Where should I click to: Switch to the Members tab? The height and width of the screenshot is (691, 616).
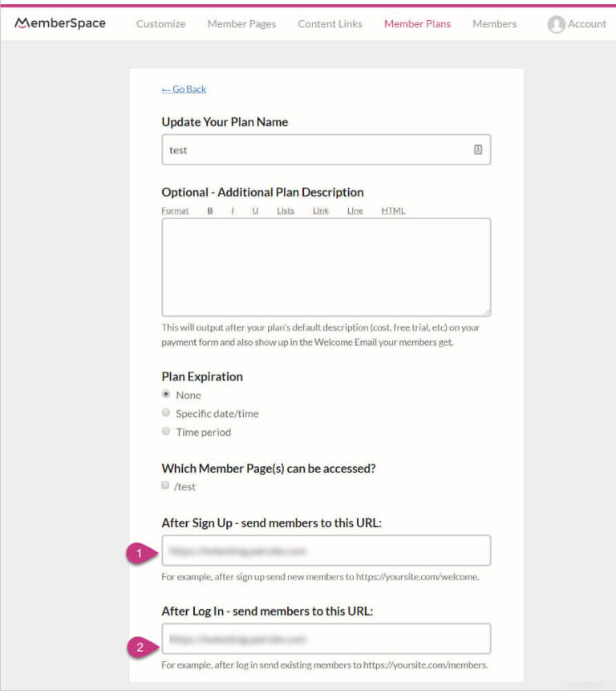click(493, 24)
